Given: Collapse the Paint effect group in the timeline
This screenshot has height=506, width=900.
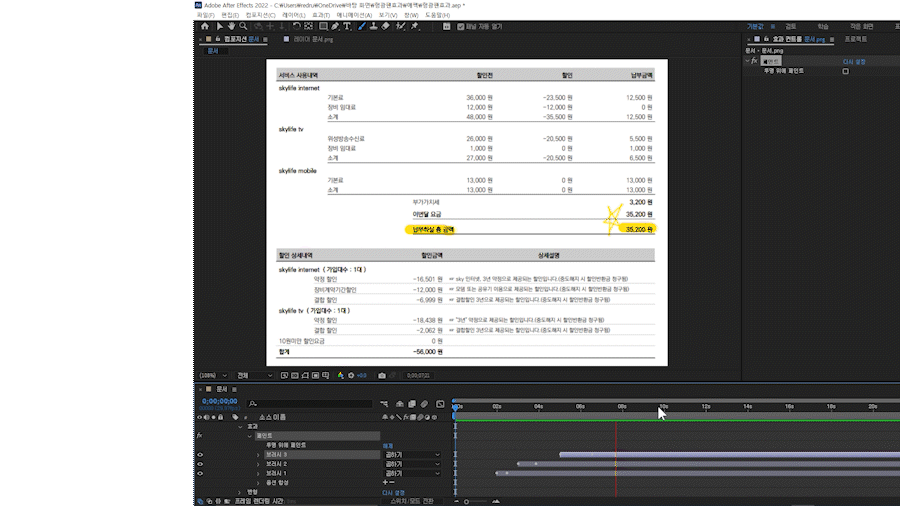Looking at the screenshot, I should coord(249,436).
